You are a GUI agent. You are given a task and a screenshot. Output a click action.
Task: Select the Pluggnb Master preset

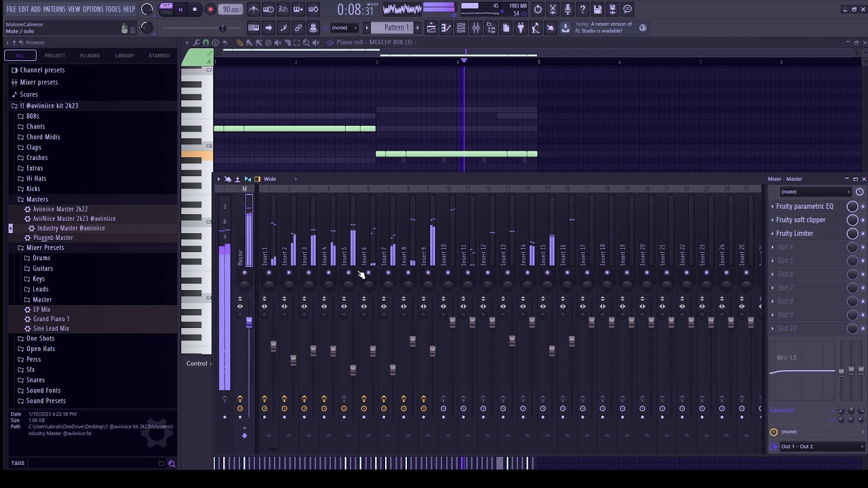pos(53,238)
